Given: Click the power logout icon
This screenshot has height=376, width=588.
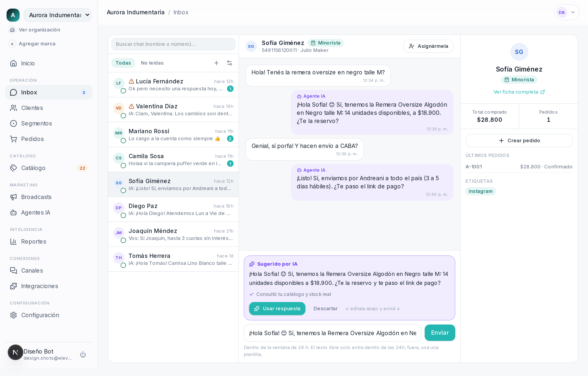Looking at the screenshot, I should pos(83,354).
